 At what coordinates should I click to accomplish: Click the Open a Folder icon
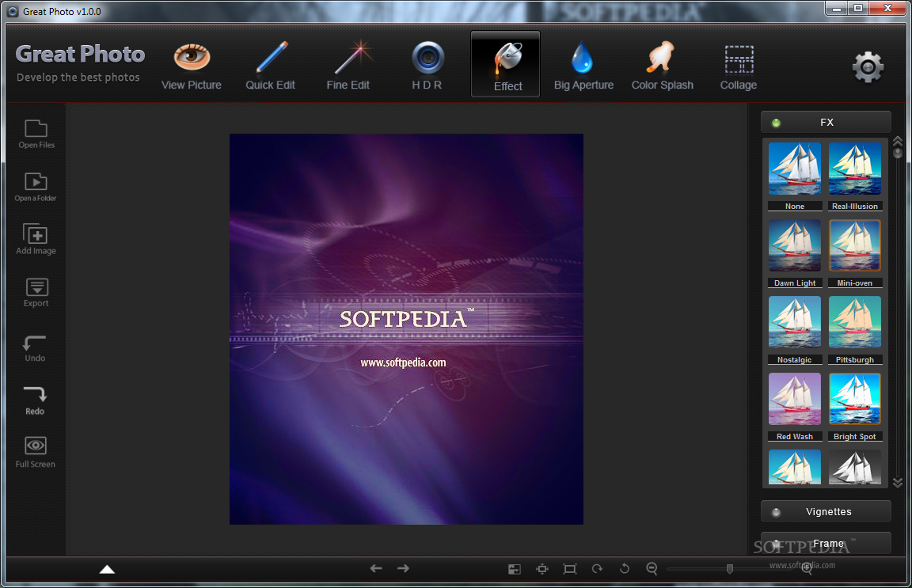(36, 188)
